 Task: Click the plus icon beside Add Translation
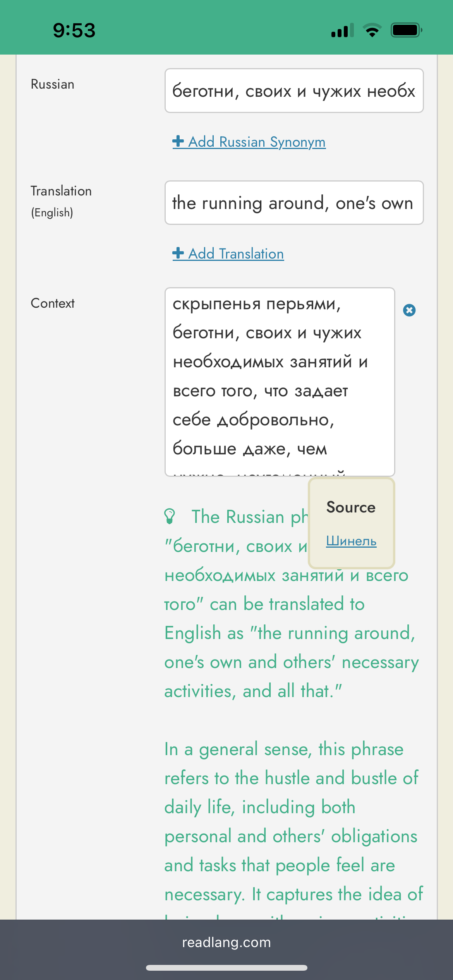click(178, 253)
